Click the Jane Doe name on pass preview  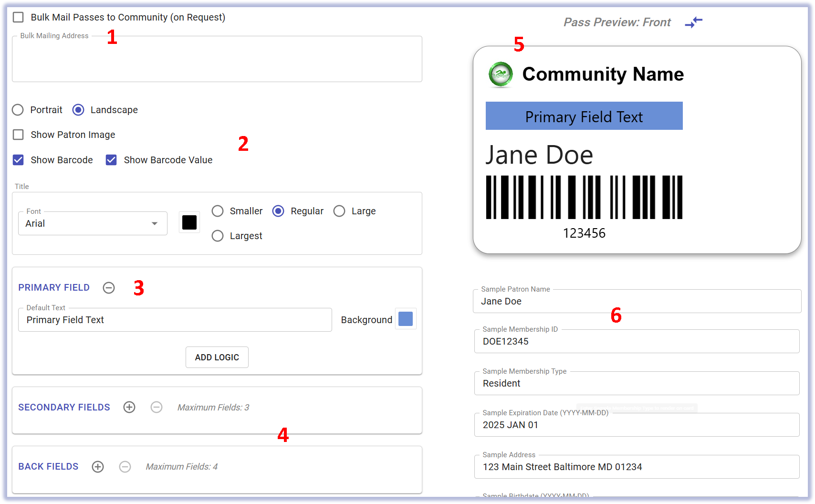coord(539,155)
